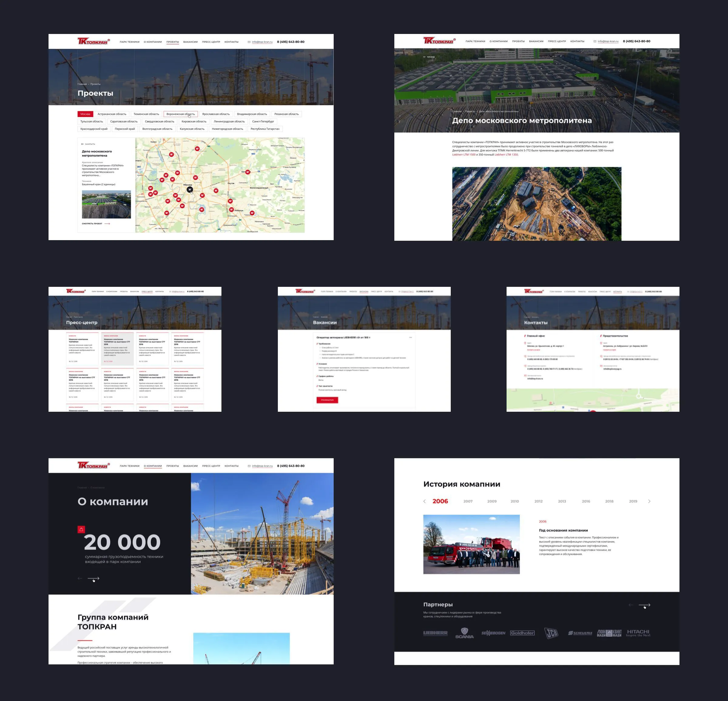Open О КОМПАНИИ in the О компании page menu

153,466
